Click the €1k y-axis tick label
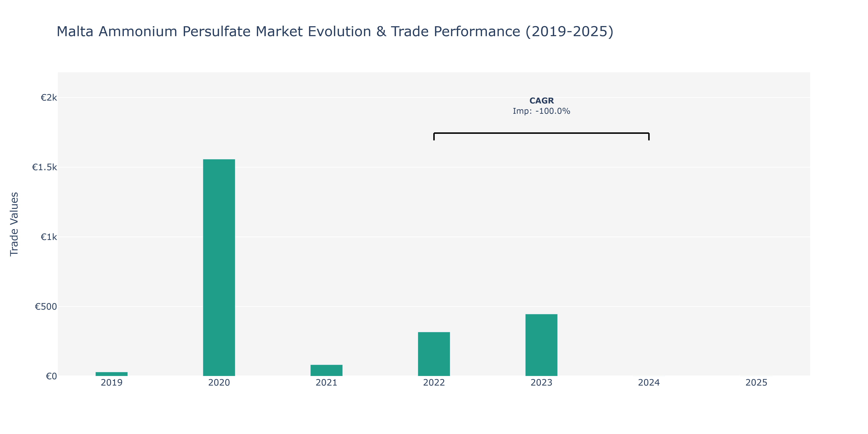Viewport: 868px width, 434px height. point(49,237)
